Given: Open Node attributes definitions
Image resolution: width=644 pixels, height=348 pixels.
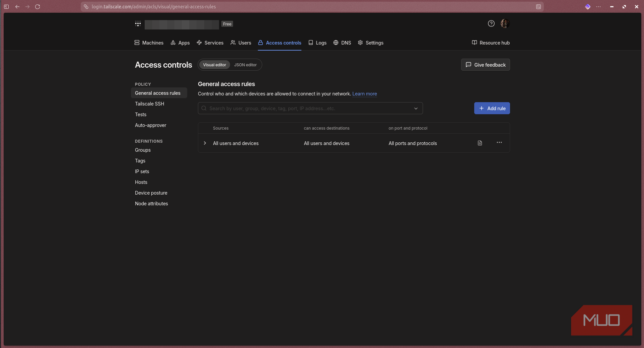Looking at the screenshot, I should coord(151,204).
